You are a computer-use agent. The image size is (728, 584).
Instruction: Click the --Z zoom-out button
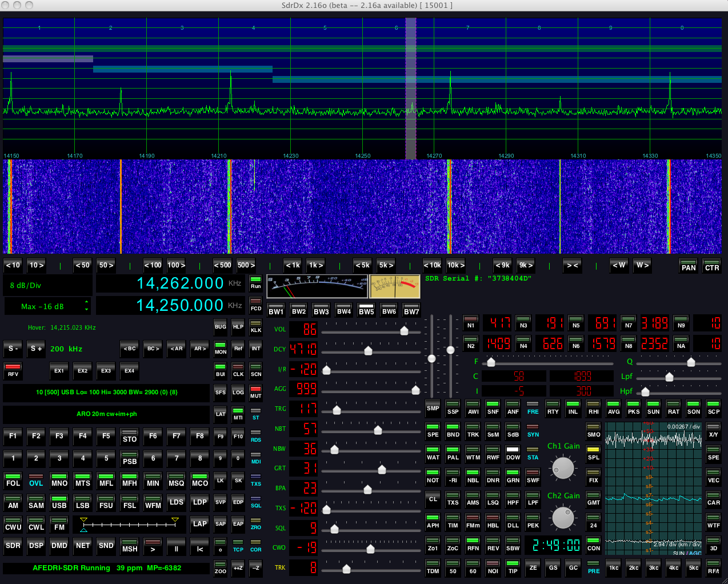[x=255, y=567]
